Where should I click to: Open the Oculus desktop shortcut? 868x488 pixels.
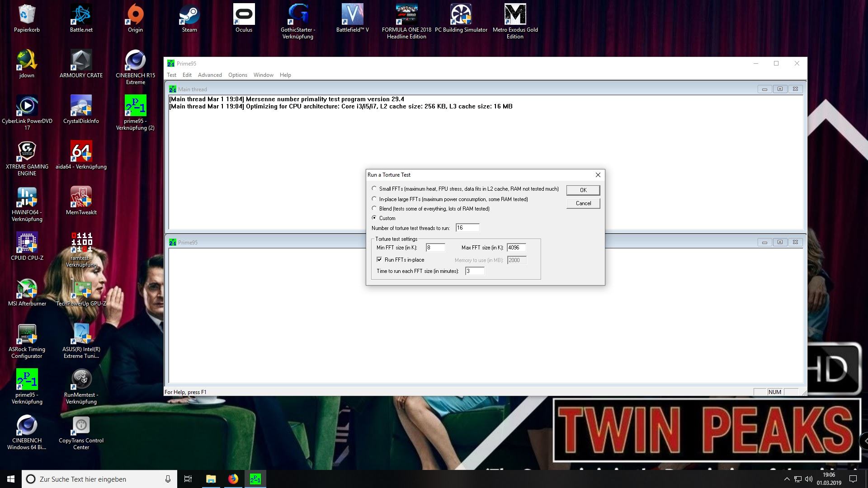click(x=244, y=19)
